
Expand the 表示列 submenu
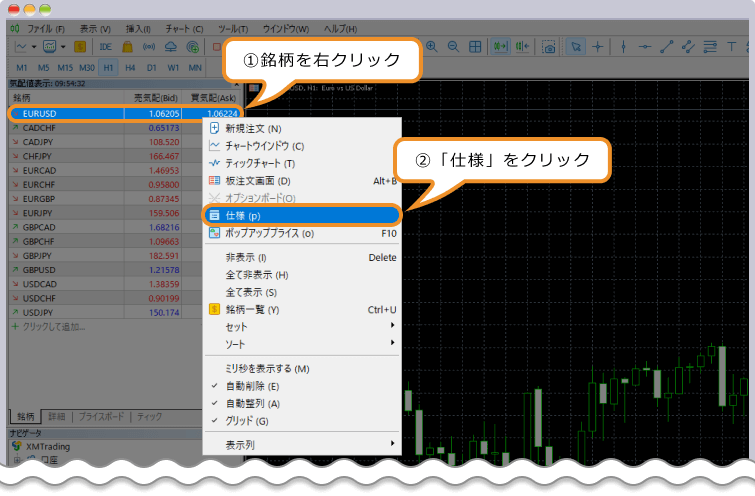point(302,444)
